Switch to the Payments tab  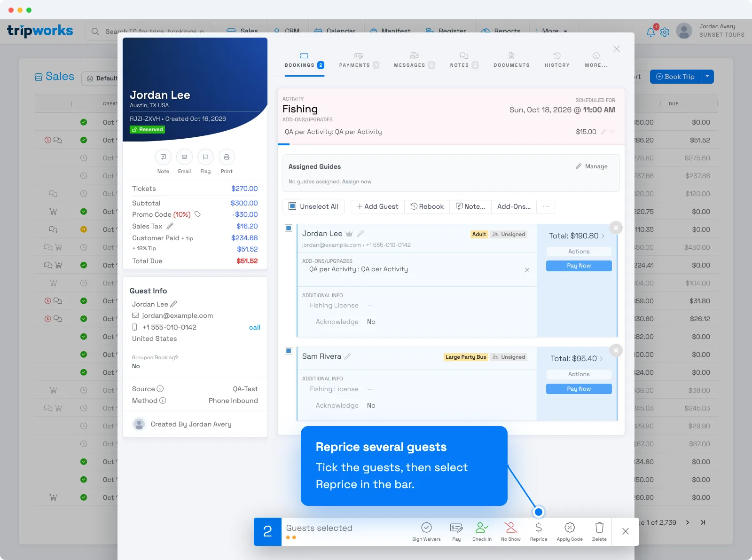(359, 60)
